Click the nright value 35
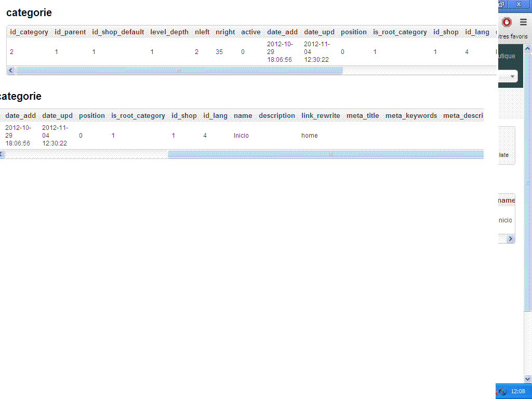The height and width of the screenshot is (399, 532). click(219, 52)
